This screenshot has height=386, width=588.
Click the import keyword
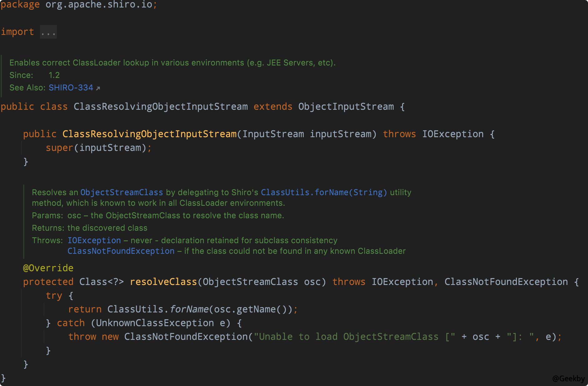point(17,32)
